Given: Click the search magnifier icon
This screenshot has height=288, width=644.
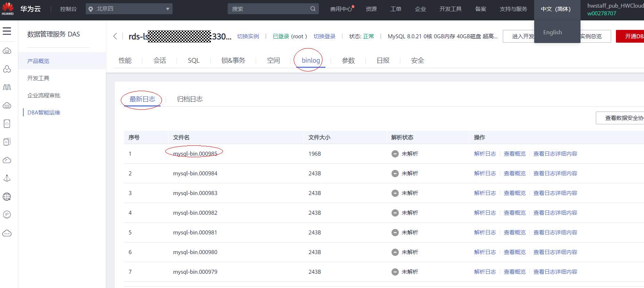Looking at the screenshot, I should pos(313,9).
